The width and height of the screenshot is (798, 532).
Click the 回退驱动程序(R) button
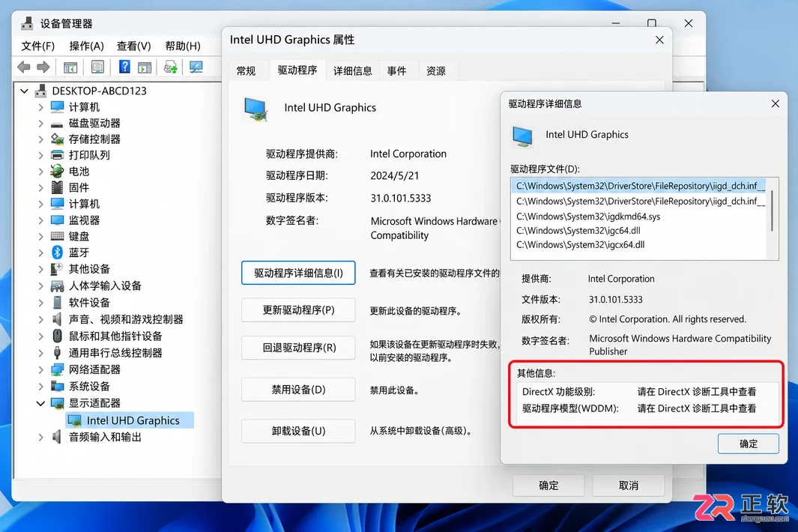[x=298, y=348]
